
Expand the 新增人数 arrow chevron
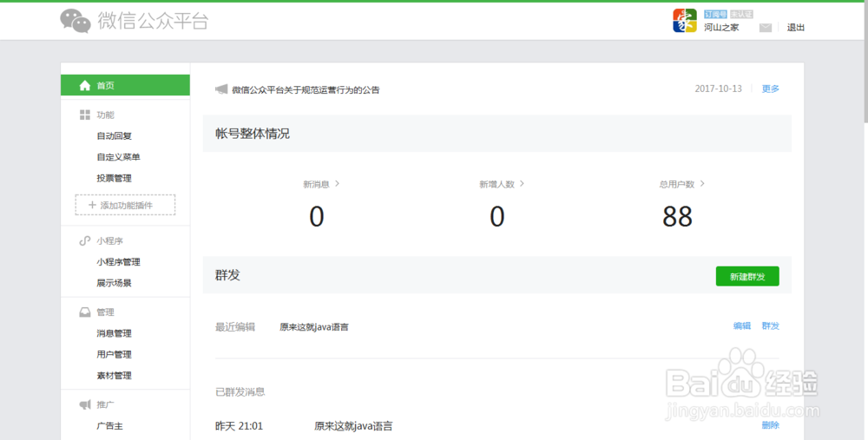pyautogui.click(x=522, y=183)
